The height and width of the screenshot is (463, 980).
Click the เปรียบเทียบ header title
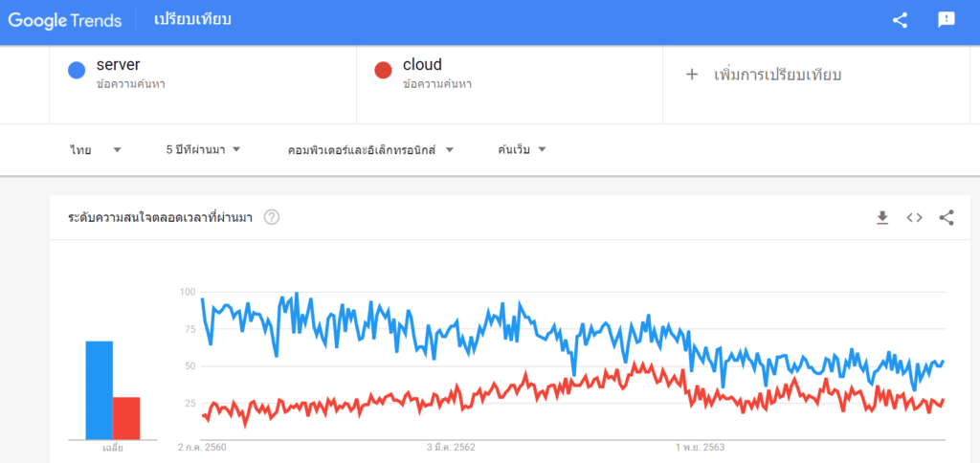coord(192,19)
